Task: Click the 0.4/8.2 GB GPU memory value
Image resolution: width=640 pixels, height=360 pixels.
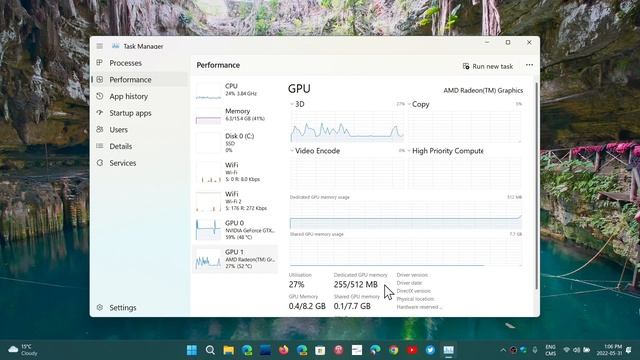Action: 307,306
